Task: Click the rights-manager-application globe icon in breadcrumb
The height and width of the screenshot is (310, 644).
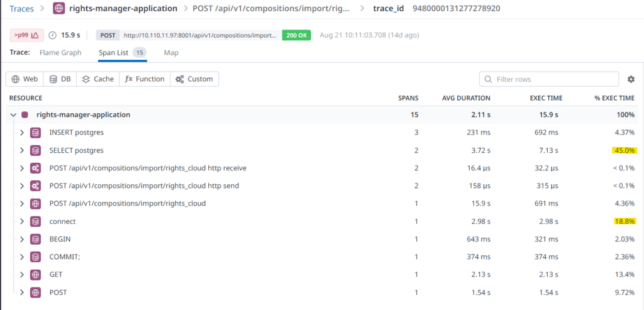Action: coord(58,9)
